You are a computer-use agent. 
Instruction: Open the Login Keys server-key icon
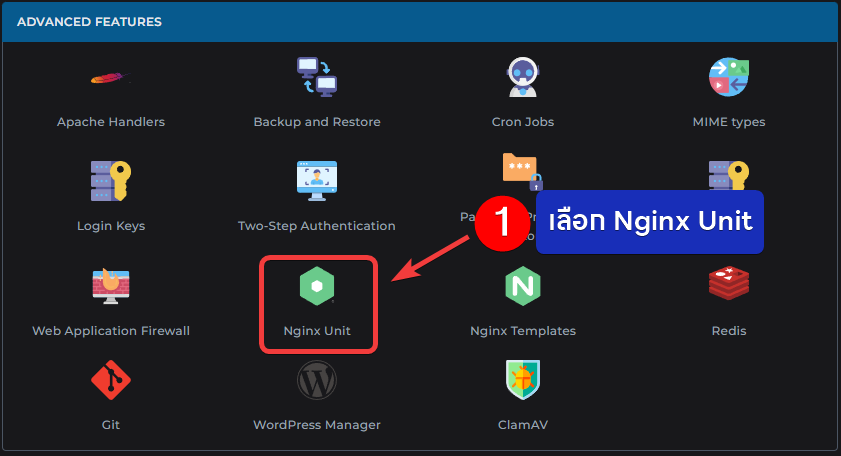[110, 181]
